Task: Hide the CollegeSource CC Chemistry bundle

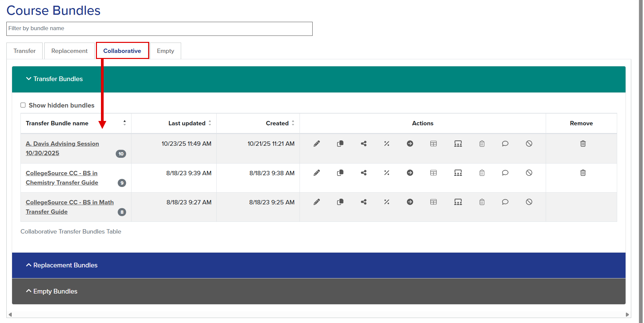Action: (529, 173)
